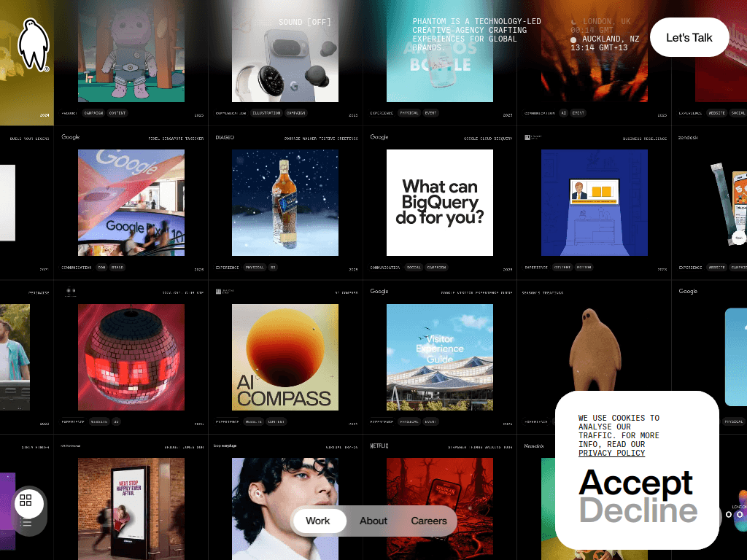Open the cartoon robot forest thumbnail
Image resolution: width=747 pixels, height=560 pixels.
(x=131, y=52)
